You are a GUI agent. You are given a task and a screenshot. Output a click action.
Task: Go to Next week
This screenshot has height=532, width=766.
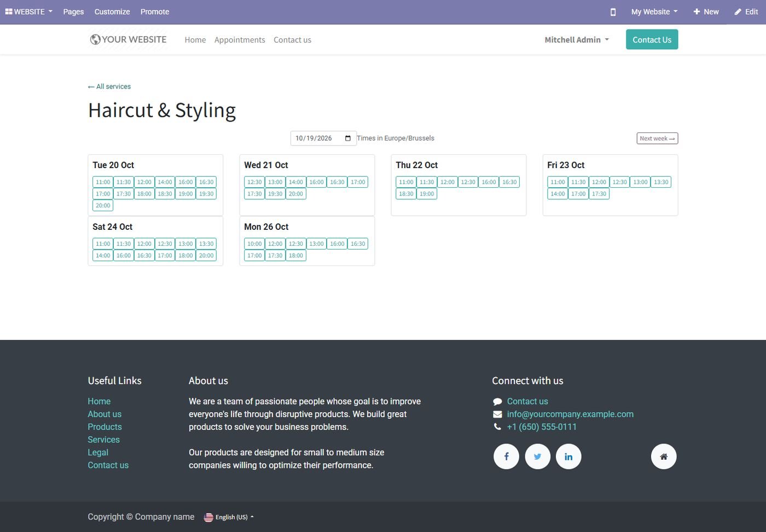click(657, 138)
